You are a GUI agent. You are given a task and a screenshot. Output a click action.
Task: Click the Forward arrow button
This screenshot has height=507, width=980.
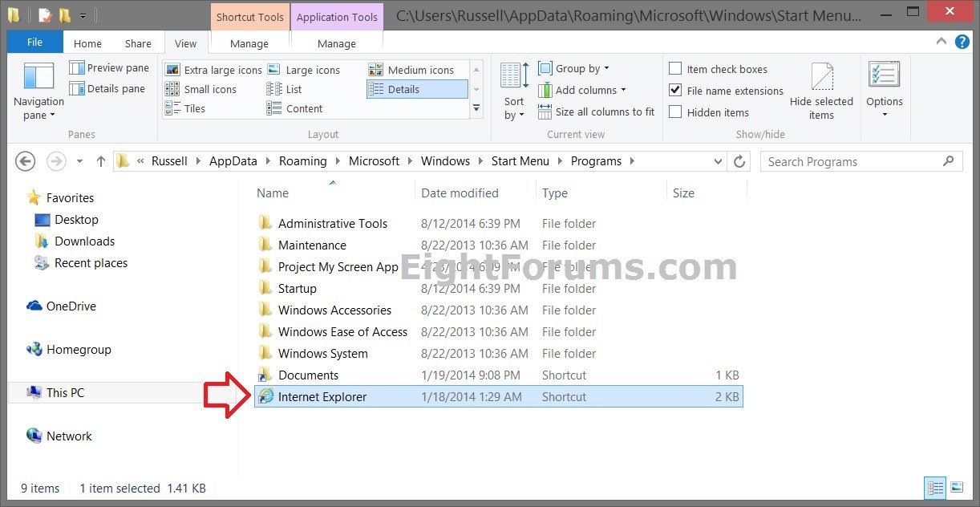(56, 161)
